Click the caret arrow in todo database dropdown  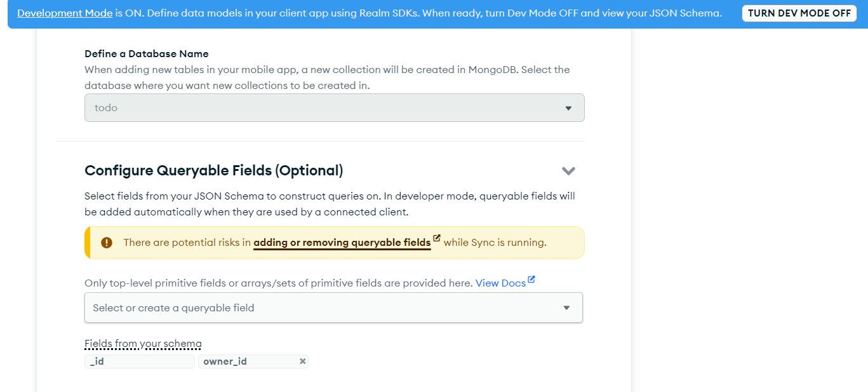(568, 108)
